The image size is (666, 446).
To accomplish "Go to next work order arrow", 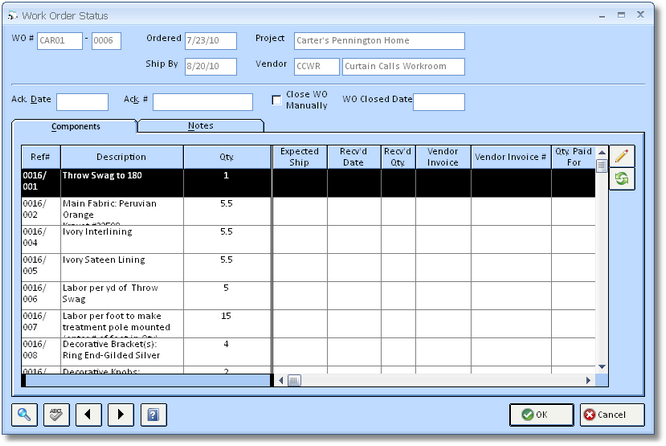I will 121,414.
